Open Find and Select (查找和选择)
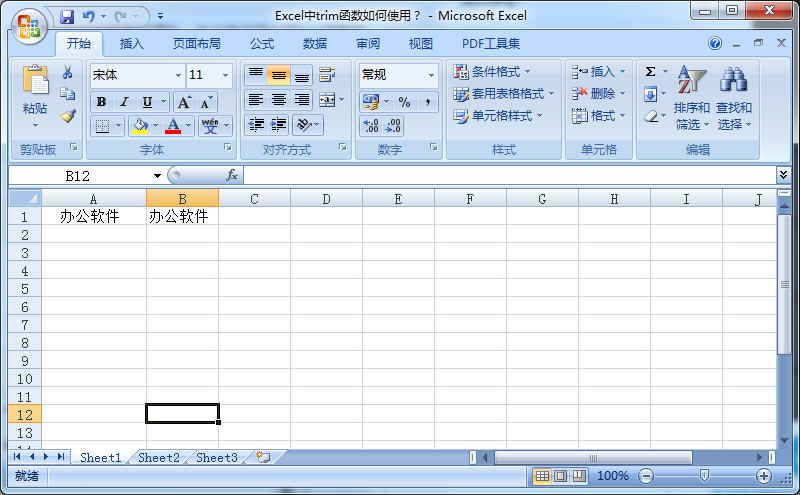The width and height of the screenshot is (800, 495). point(734,98)
